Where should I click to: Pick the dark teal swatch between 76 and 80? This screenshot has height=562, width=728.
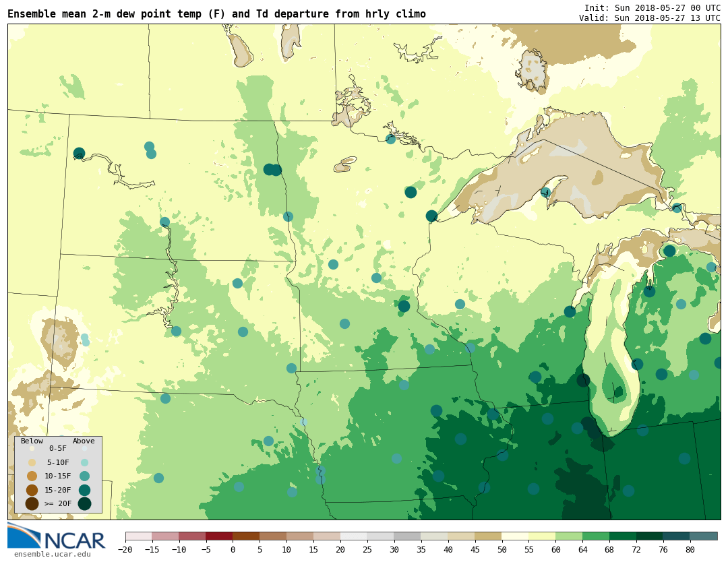point(677,536)
